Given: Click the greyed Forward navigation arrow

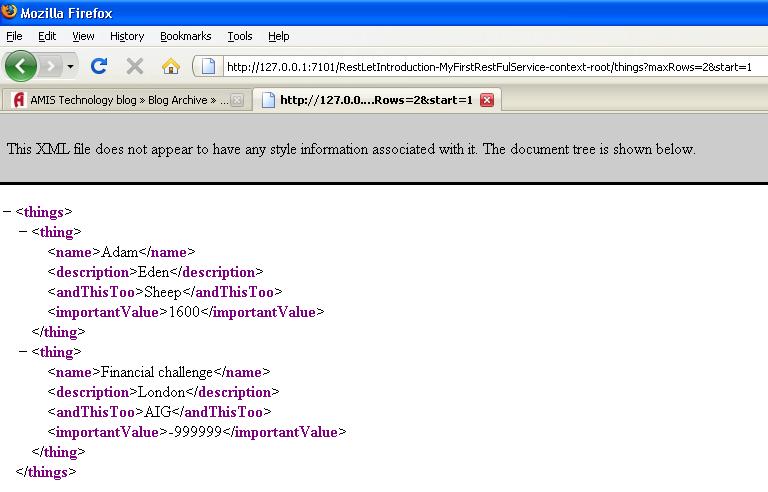Looking at the screenshot, I should [x=50, y=66].
